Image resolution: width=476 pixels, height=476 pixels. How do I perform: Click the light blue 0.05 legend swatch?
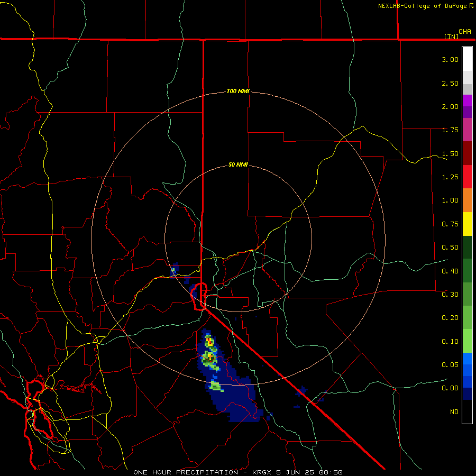tap(467, 359)
